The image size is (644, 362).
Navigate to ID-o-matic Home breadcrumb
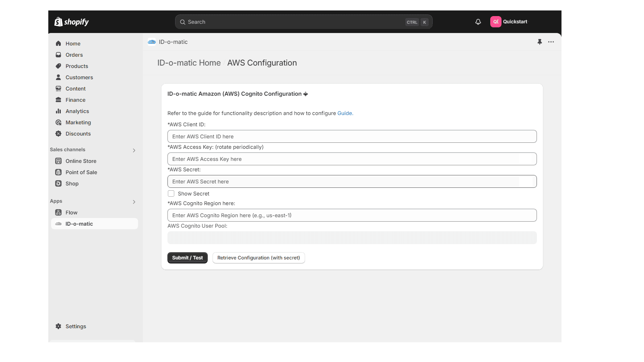(189, 63)
